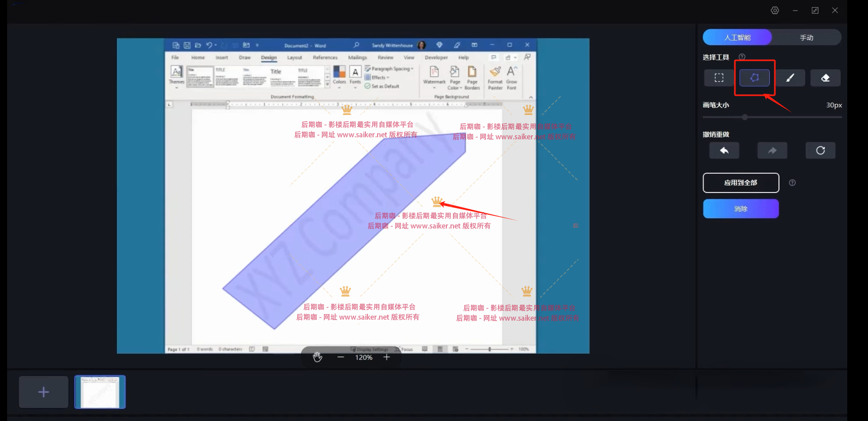The image size is (868, 421).
Task: Activate the hand pan tool
Action: pyautogui.click(x=317, y=357)
